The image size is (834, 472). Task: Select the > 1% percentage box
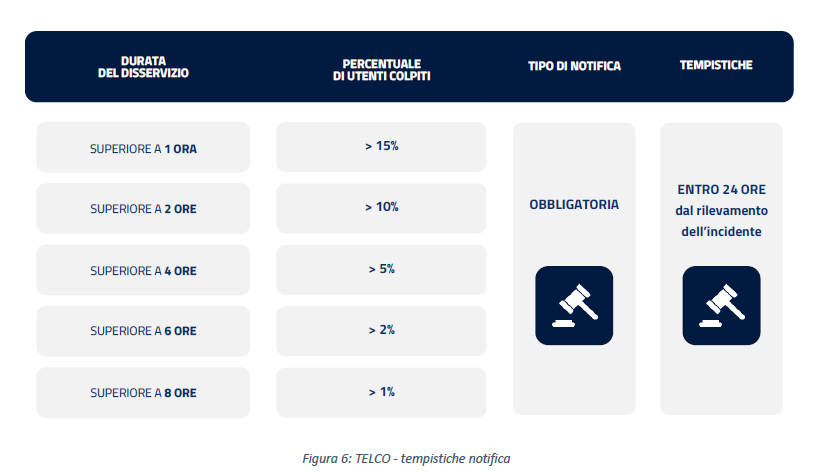click(381, 392)
